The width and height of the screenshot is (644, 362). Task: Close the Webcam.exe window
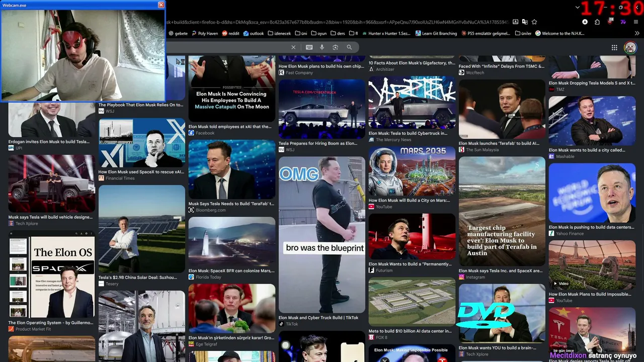click(161, 5)
